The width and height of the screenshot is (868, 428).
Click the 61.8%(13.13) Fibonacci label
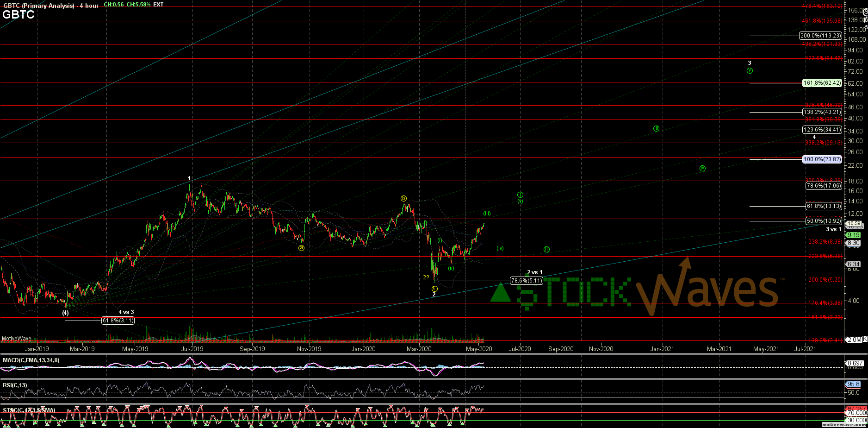coord(824,206)
